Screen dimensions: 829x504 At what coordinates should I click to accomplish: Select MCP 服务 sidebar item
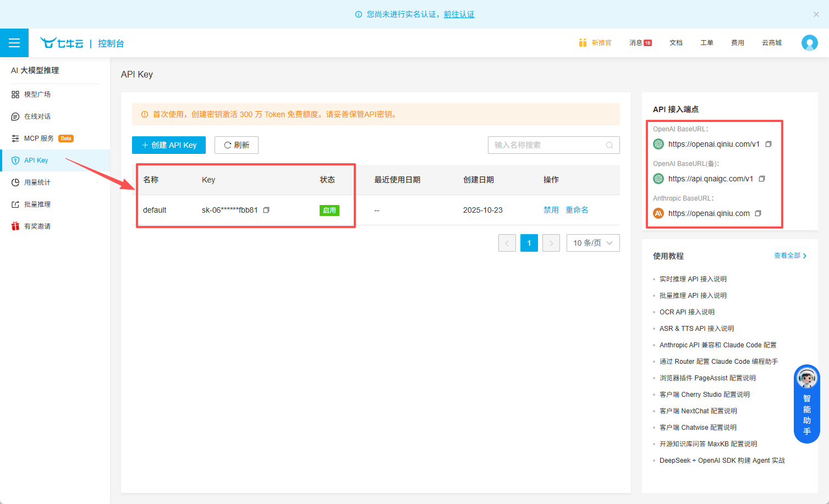39,139
